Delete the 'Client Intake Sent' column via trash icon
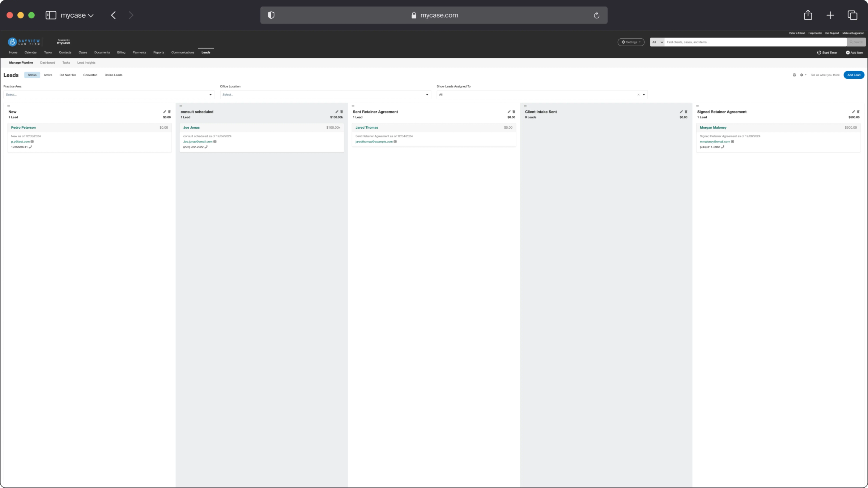 coord(686,112)
